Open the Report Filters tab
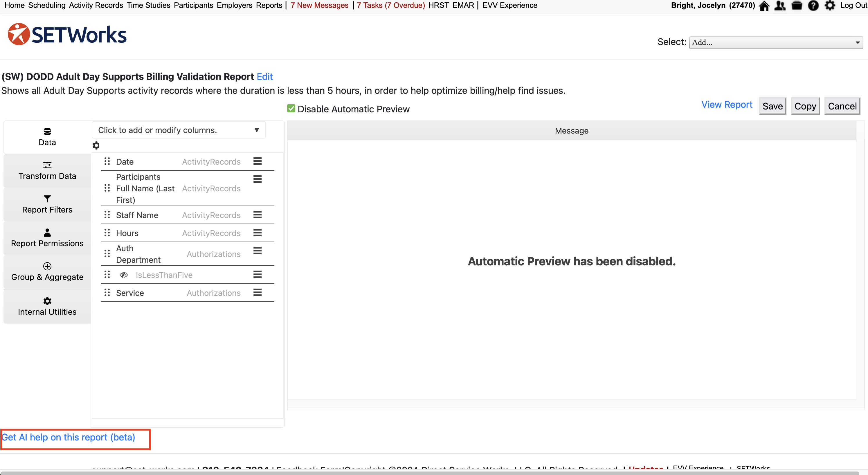Screen dimensions: 868x475 pos(47,204)
